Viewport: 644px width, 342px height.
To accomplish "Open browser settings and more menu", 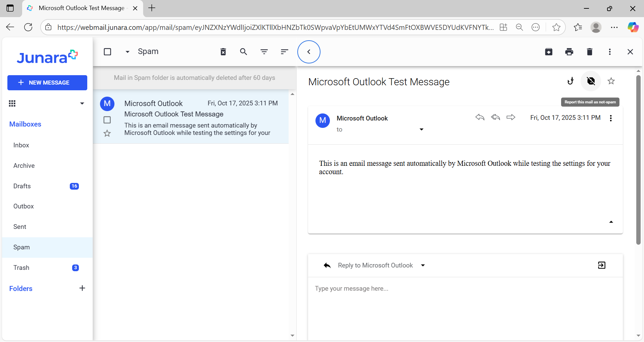I will 614,27.
